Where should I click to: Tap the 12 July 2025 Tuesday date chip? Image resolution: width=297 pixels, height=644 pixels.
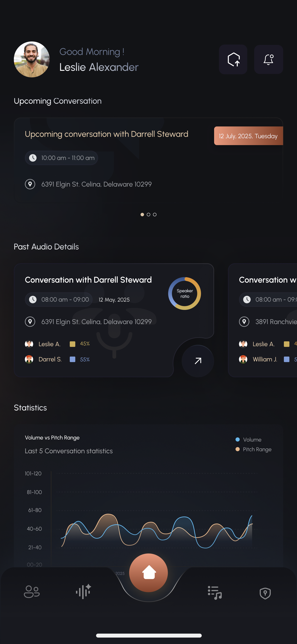click(248, 136)
